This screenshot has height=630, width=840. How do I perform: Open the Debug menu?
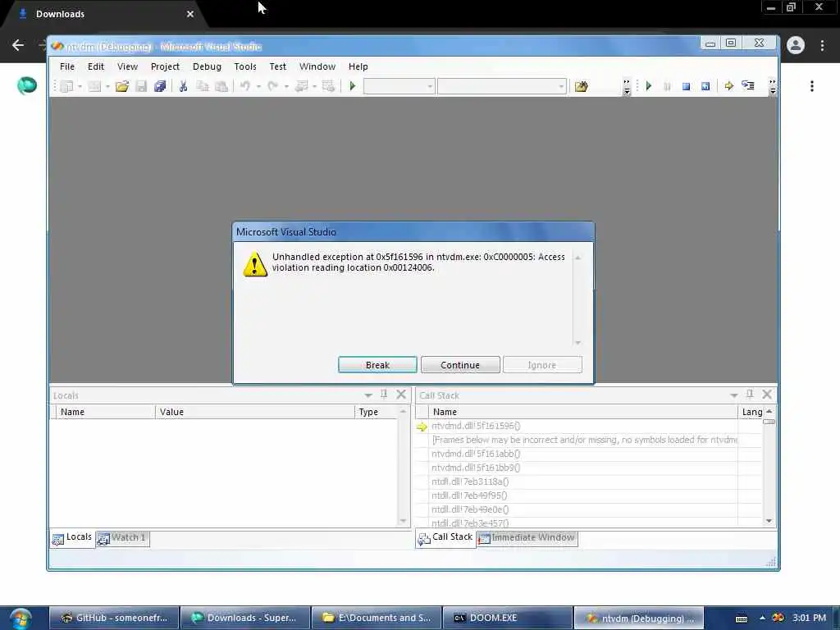(207, 66)
